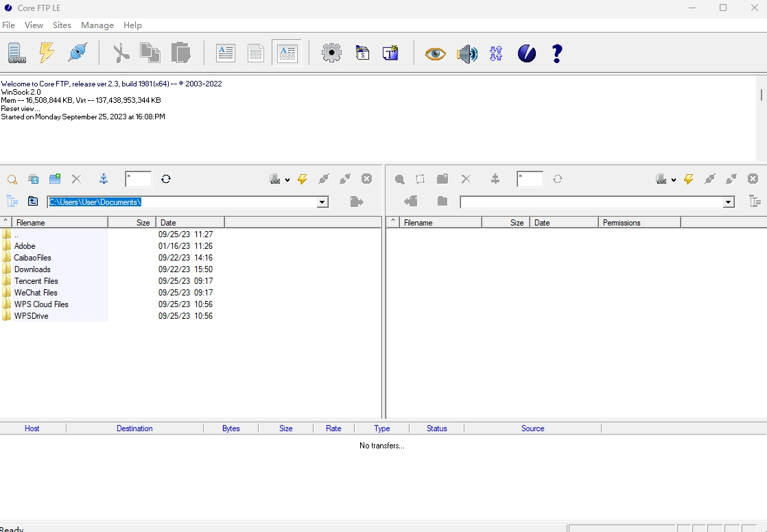Open the Manage menu
The width and height of the screenshot is (767, 532).
pos(97,25)
